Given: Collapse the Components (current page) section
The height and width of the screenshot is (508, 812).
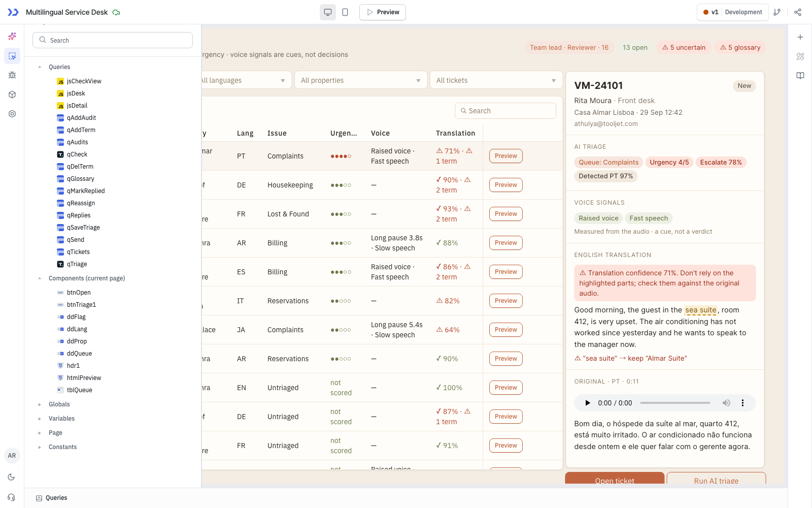Looking at the screenshot, I should tap(40, 278).
